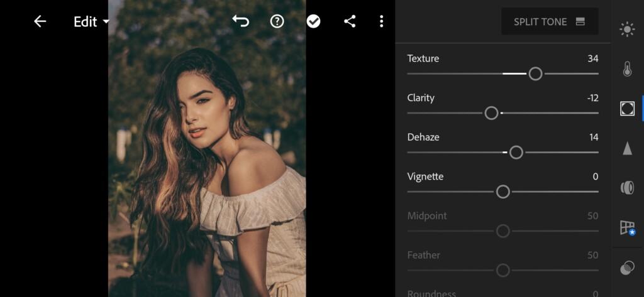Click the Texture value 34
The width and height of the screenshot is (644, 297).
tap(592, 58)
